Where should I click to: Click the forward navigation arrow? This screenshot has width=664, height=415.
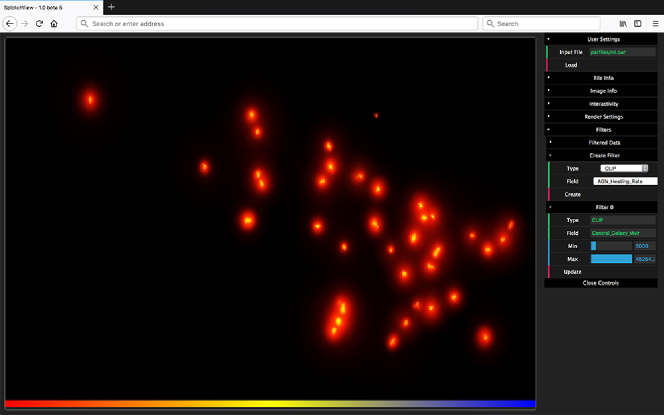pyautogui.click(x=25, y=23)
